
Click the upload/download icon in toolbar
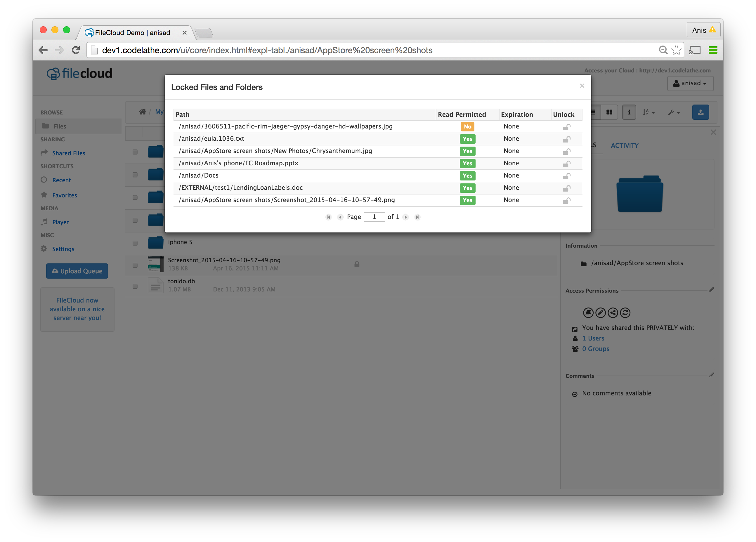pyautogui.click(x=702, y=112)
